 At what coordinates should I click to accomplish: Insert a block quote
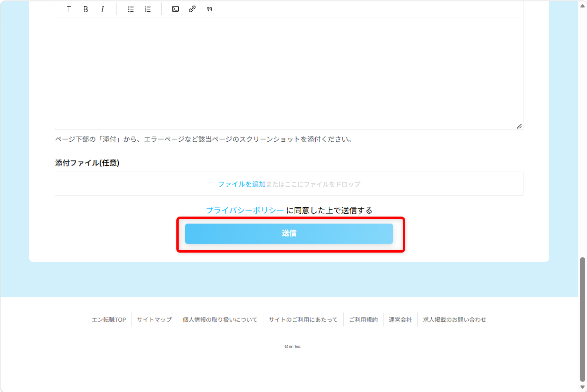[x=209, y=9]
